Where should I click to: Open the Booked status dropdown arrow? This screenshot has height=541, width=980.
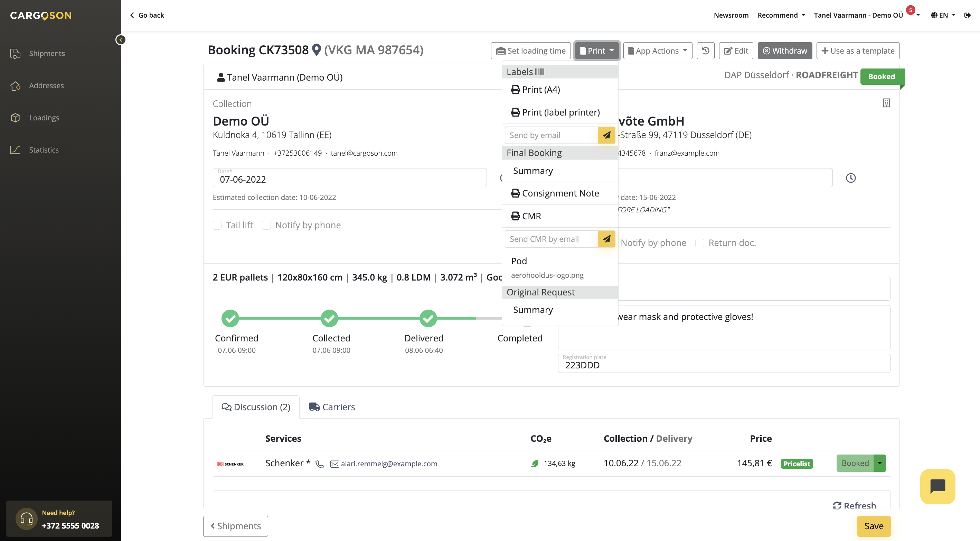pyautogui.click(x=879, y=463)
